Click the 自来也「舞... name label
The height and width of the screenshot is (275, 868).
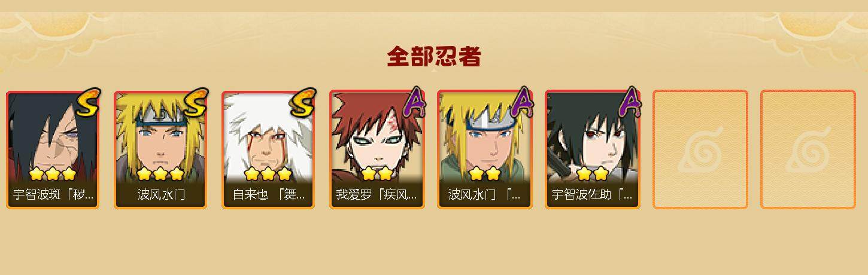[x=269, y=195]
